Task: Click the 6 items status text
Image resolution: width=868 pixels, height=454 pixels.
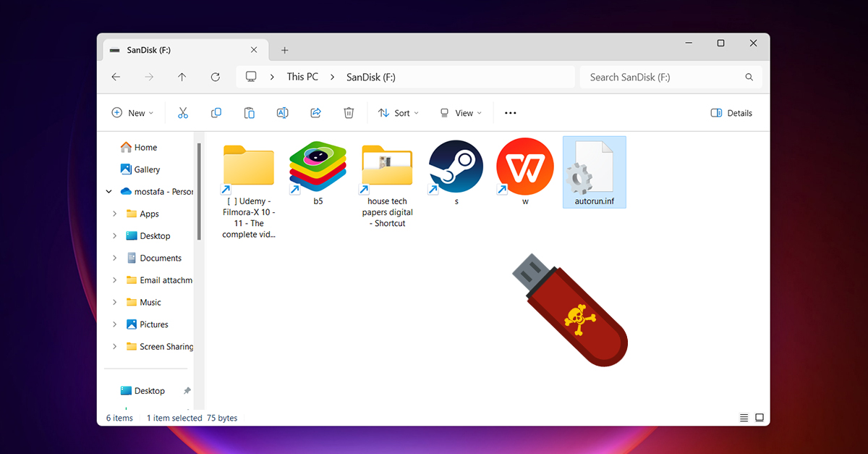Action: point(119,418)
